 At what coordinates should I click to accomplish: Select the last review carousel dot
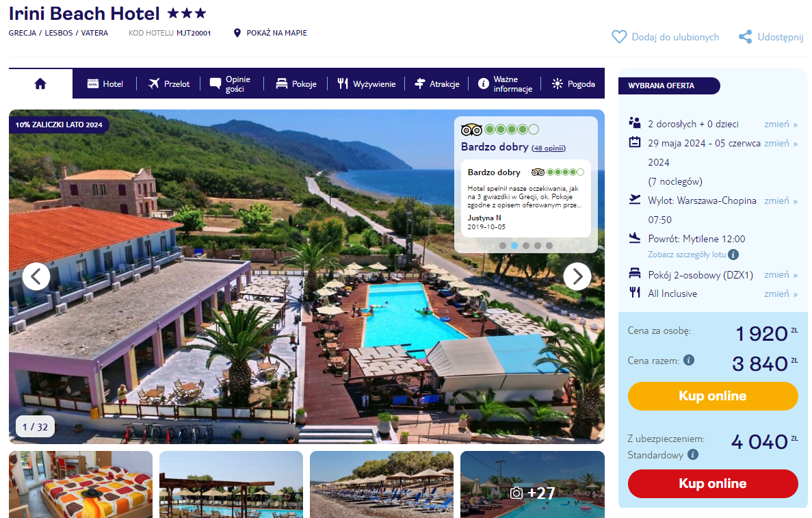click(549, 246)
